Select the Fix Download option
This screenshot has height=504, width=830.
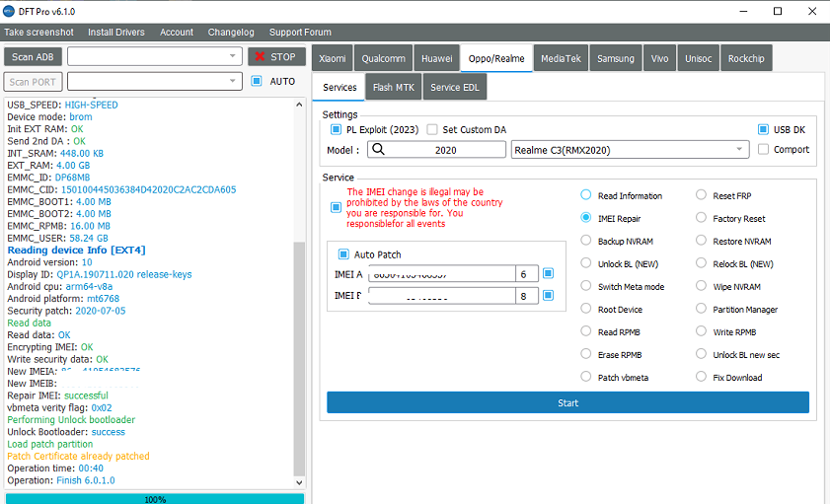(x=701, y=377)
